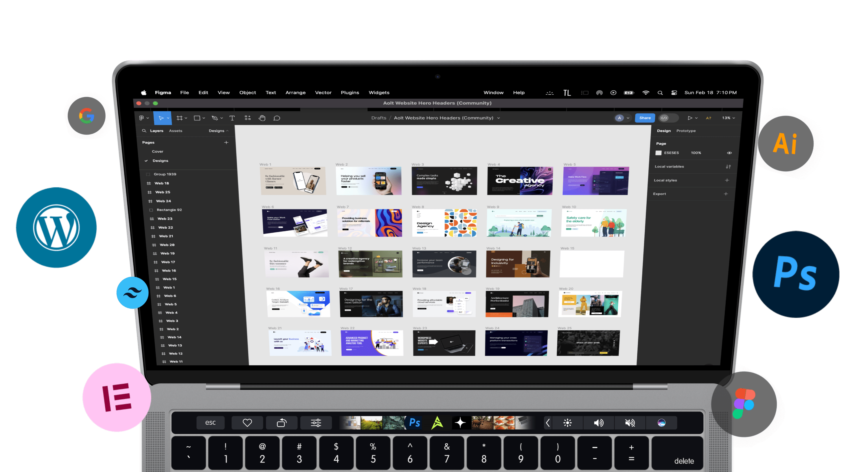The image size is (868, 472).
Task: Add a new page with plus icon
Action: (227, 143)
